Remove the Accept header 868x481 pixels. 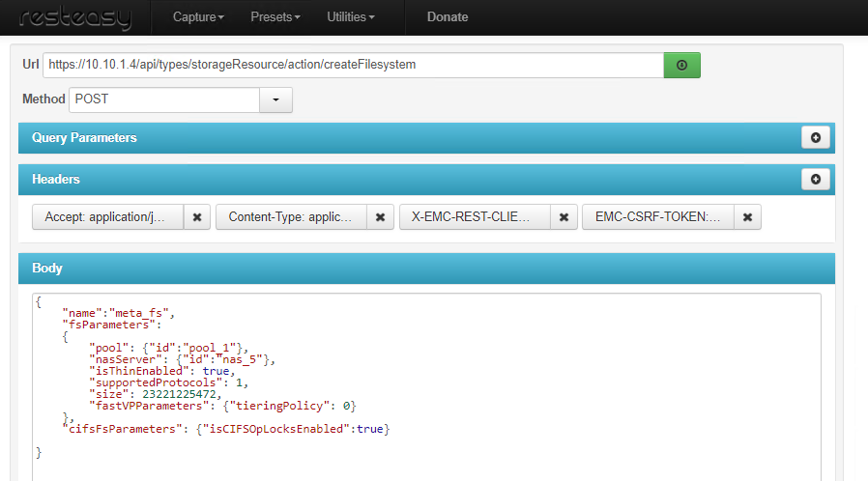pyautogui.click(x=197, y=217)
